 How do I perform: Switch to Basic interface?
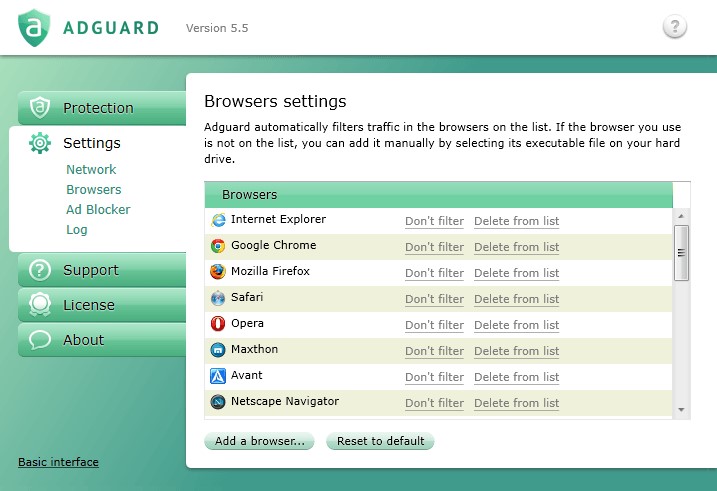tap(58, 462)
